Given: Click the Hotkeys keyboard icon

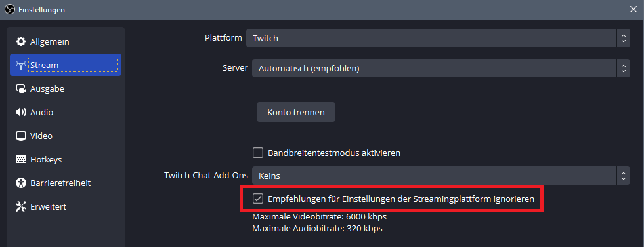Looking at the screenshot, I should pyautogui.click(x=20, y=159).
